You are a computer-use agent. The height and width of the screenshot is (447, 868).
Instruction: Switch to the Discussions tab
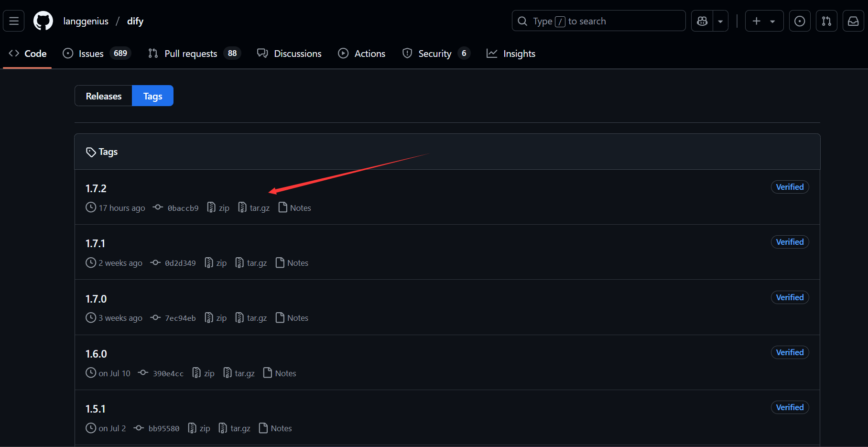click(x=289, y=54)
